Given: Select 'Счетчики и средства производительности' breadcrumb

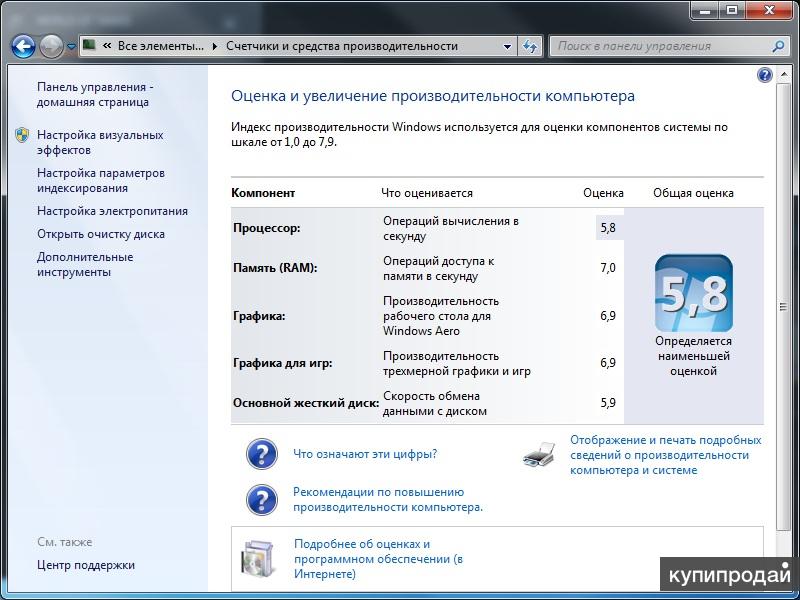Looking at the screenshot, I should click(341, 46).
